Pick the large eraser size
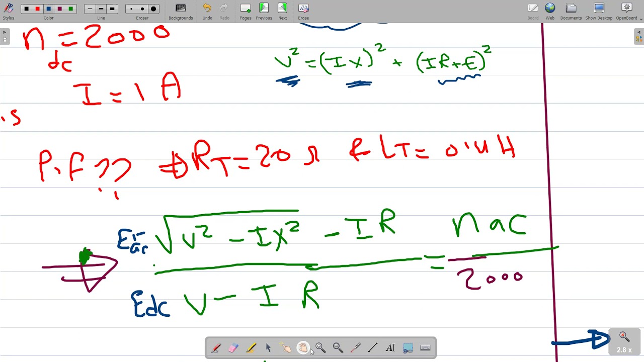The image size is (644, 362). 153,9
